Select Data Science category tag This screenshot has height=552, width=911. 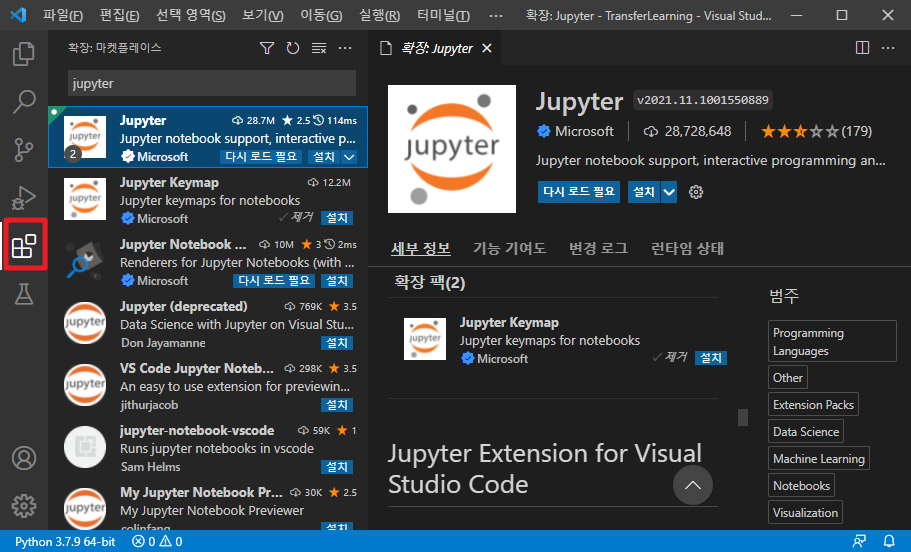(806, 432)
